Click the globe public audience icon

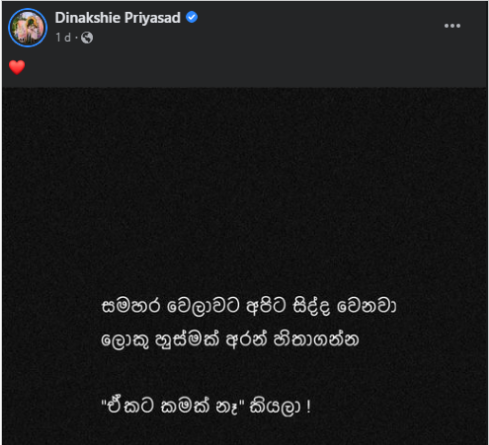click(87, 38)
